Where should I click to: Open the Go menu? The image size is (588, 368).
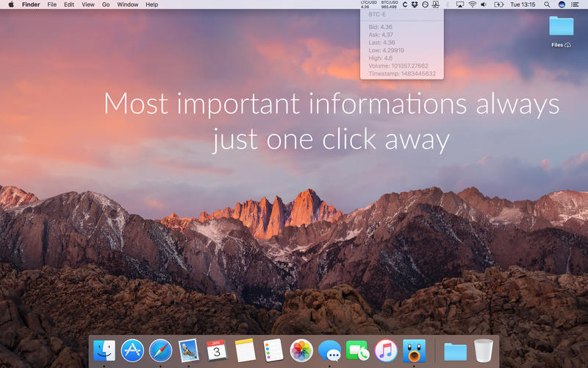coord(106,4)
